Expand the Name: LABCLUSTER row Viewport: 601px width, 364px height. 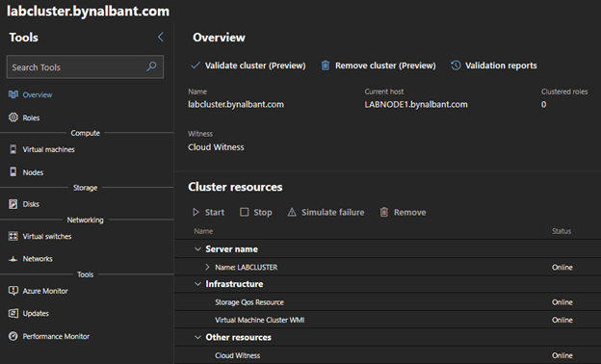pyautogui.click(x=207, y=267)
